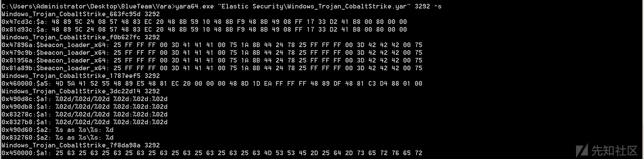This screenshot has width=644, height=159.
Task: Click the 0x83278c:$a1 match line
Action: click(x=85, y=114)
